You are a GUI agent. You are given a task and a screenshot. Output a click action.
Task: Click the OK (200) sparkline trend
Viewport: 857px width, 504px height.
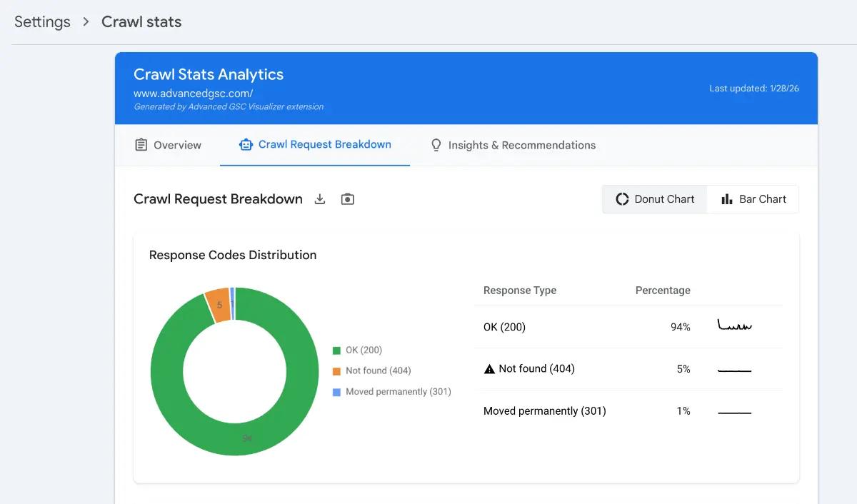click(x=734, y=326)
